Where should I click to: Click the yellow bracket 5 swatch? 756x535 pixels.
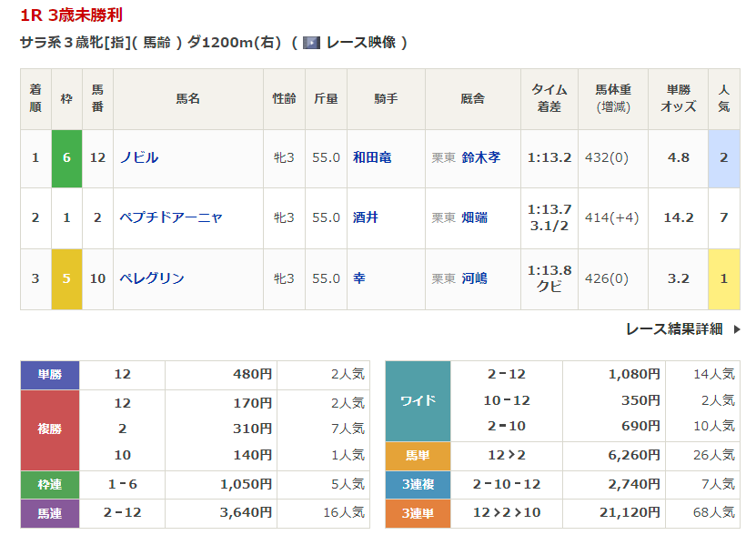coord(66,278)
